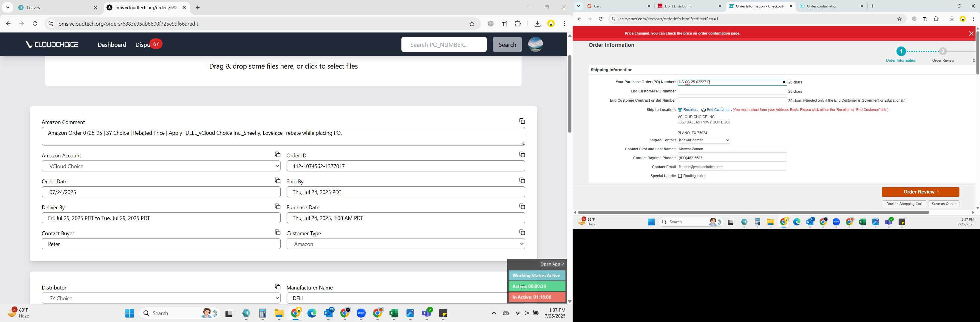This screenshot has height=322, width=980.
Task: Copy the Ship By field value
Action: [x=522, y=181]
